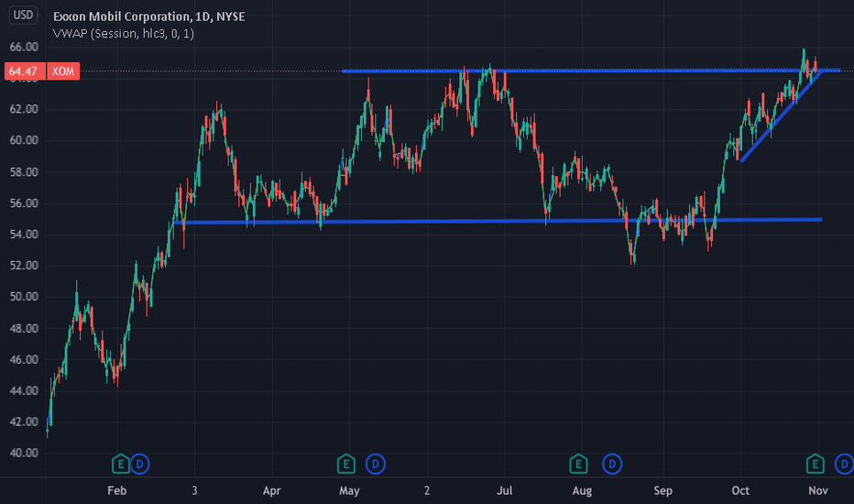Click the 54.00 price axis label

click(x=24, y=235)
